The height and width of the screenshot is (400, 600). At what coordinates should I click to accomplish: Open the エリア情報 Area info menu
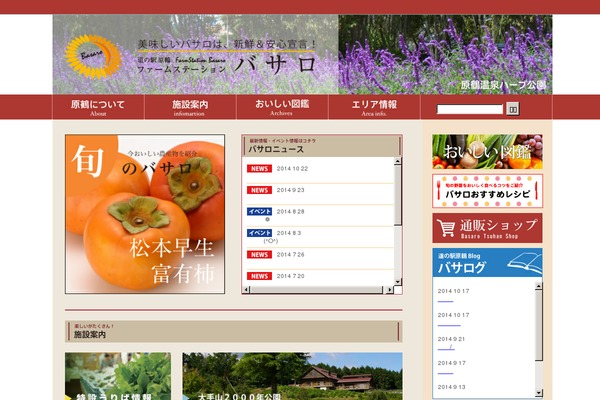coord(374,107)
